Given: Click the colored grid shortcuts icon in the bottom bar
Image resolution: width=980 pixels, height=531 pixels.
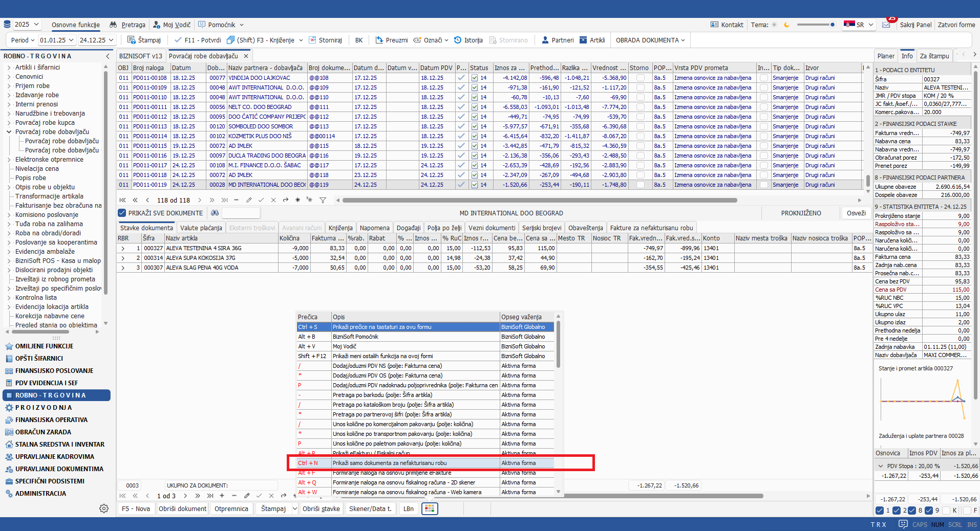Looking at the screenshot, I should click(x=430, y=508).
